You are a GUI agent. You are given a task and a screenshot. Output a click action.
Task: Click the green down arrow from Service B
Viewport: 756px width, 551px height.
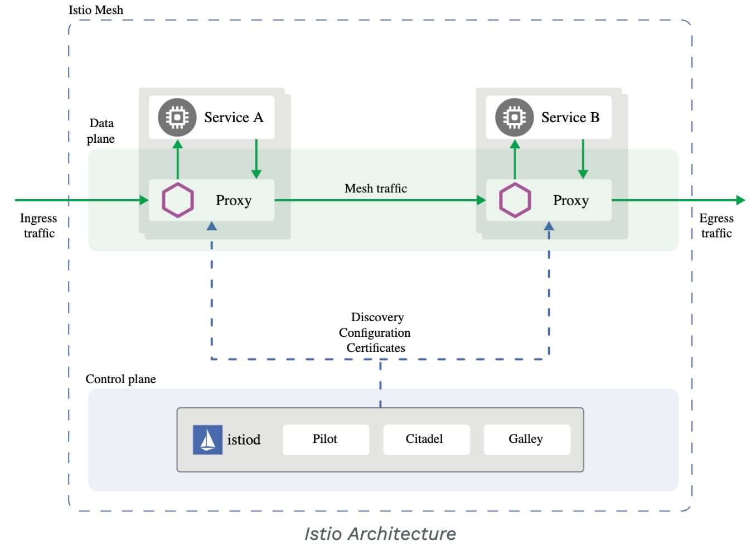tap(583, 159)
